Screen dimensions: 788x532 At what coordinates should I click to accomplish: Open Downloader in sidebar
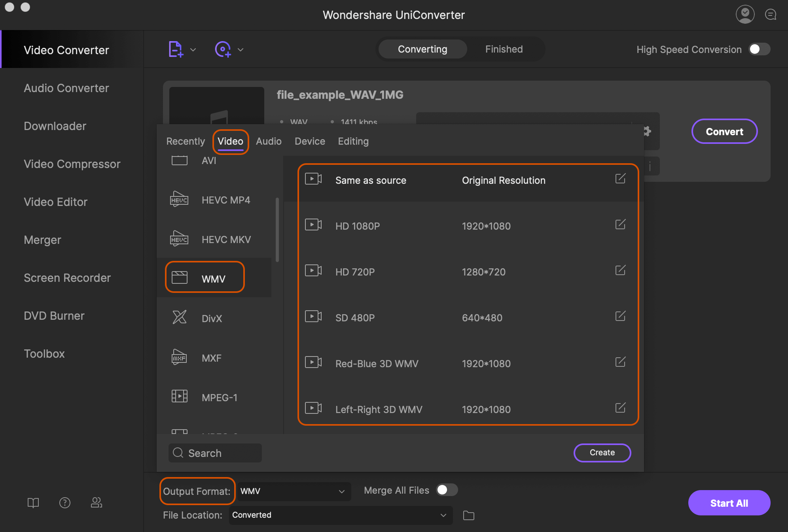[55, 126]
